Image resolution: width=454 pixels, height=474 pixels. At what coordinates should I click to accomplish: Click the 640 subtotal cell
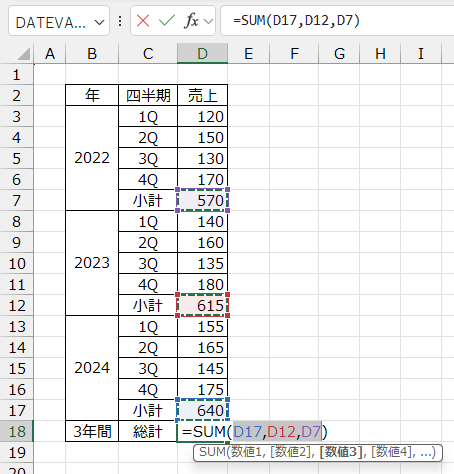click(x=203, y=410)
